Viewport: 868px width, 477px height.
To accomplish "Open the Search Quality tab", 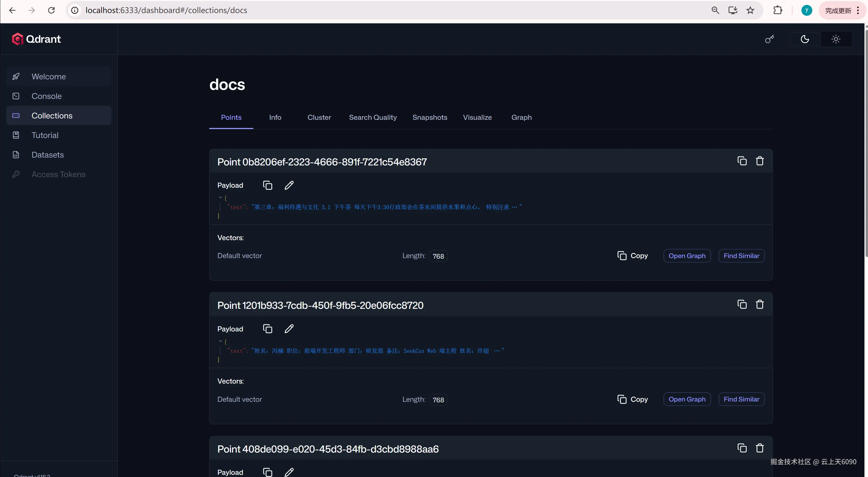I will (373, 117).
